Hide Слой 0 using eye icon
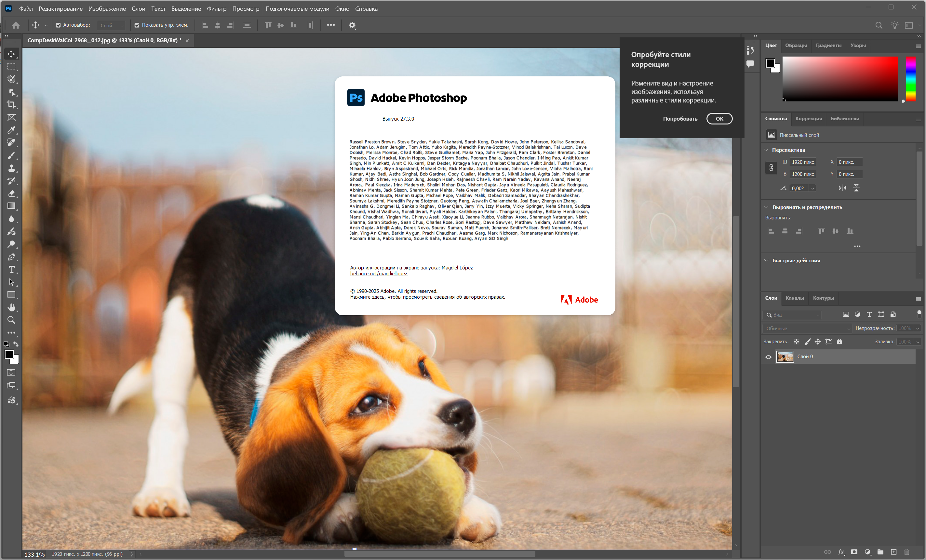This screenshot has height=560, width=926. tap(768, 357)
